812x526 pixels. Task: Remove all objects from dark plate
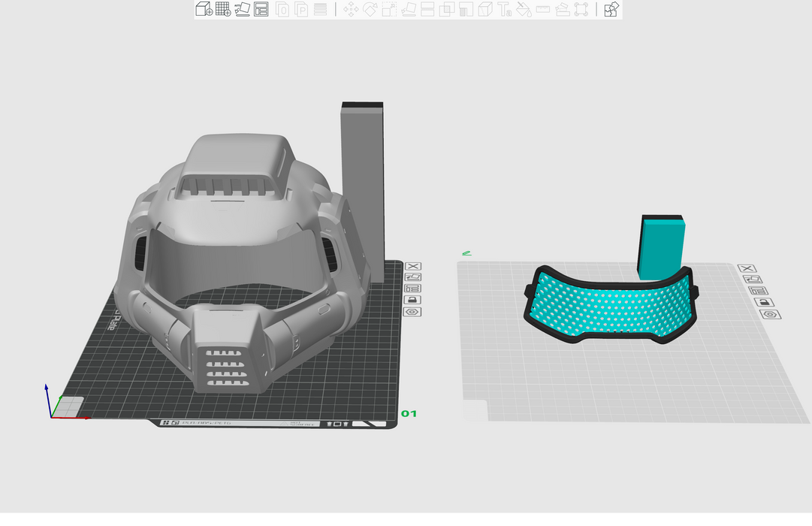click(412, 266)
